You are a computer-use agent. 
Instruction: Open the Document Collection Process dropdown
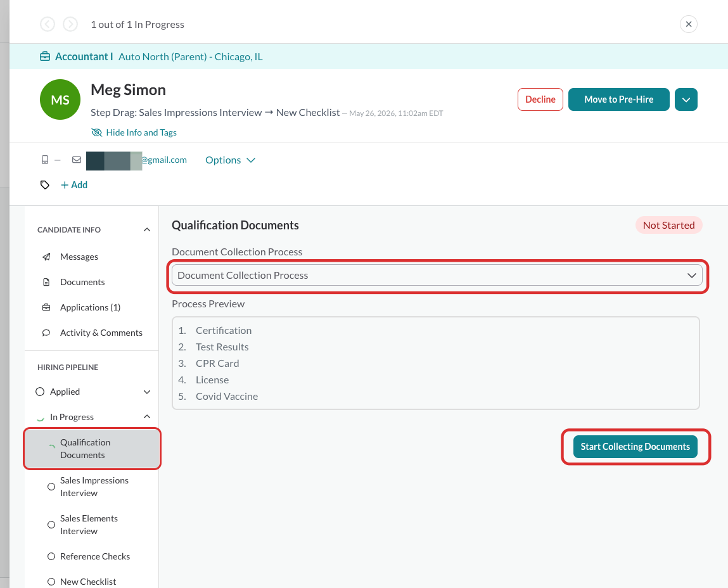[437, 276]
